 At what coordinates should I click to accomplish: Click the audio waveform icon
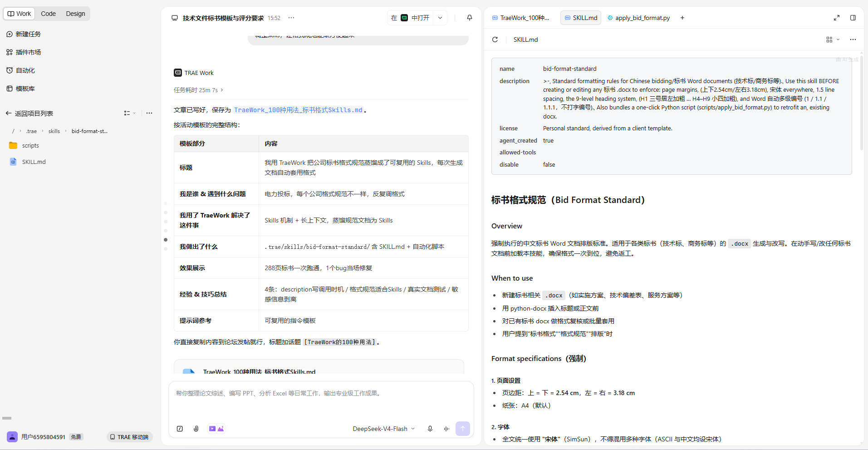coord(446,429)
